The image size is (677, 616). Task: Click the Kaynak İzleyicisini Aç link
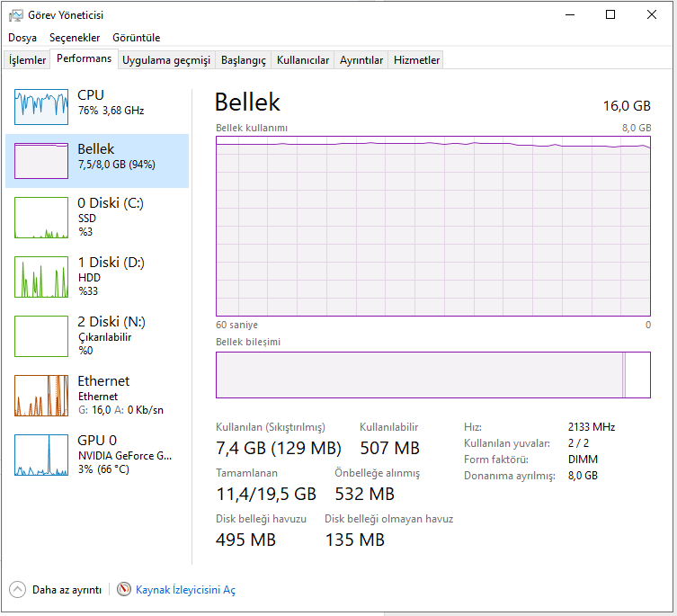coord(185,590)
